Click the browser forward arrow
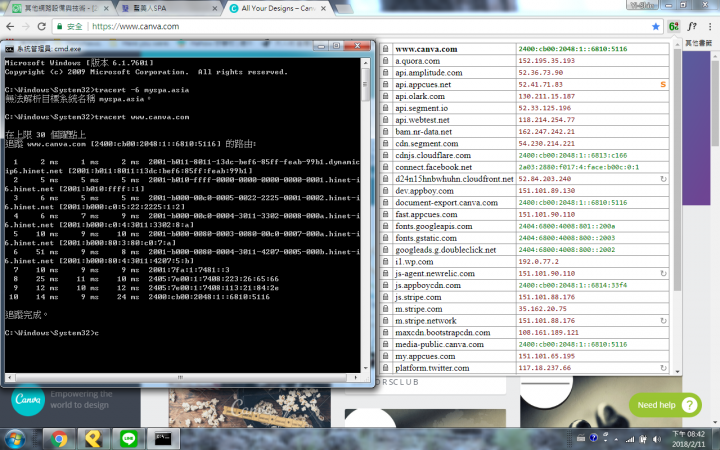Image resolution: width=720 pixels, height=450 pixels. 26,27
